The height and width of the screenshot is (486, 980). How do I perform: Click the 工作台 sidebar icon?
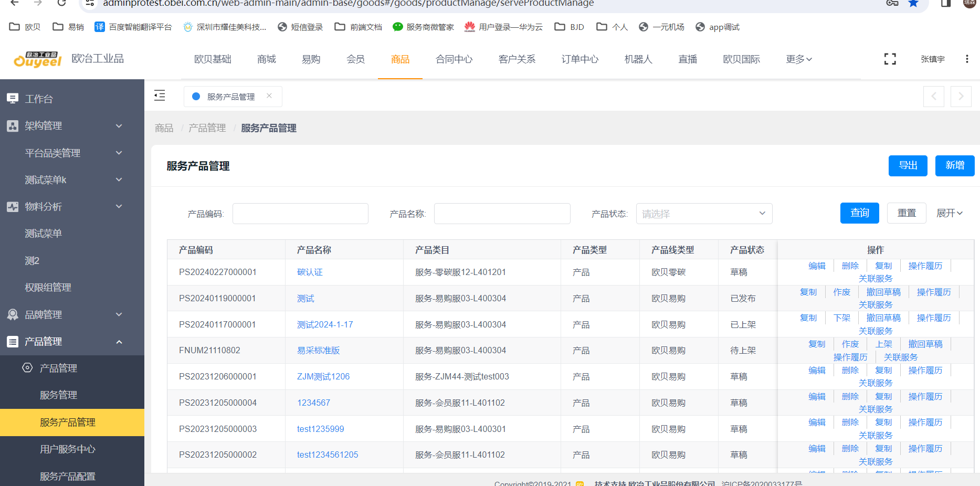tap(13, 99)
